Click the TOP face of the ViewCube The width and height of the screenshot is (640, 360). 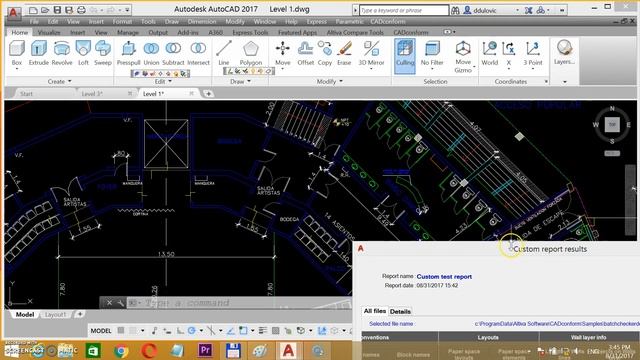pos(612,124)
